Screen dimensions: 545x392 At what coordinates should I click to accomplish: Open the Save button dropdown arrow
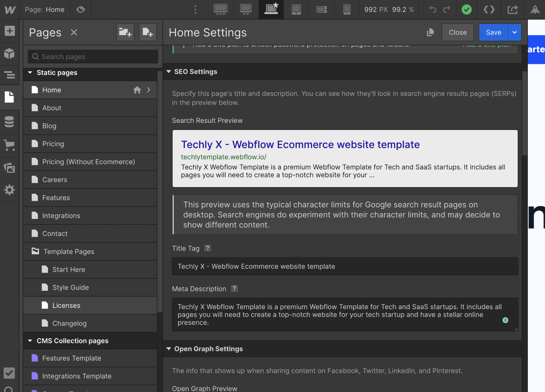(515, 32)
